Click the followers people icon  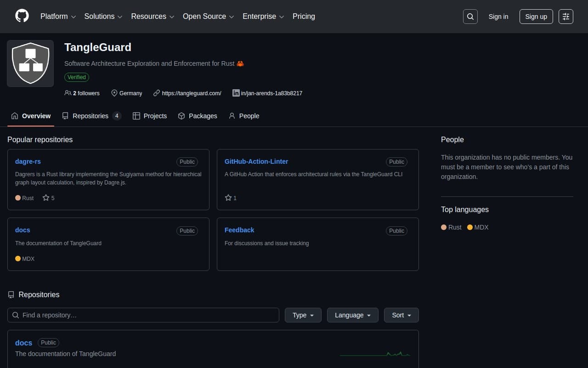click(x=68, y=93)
